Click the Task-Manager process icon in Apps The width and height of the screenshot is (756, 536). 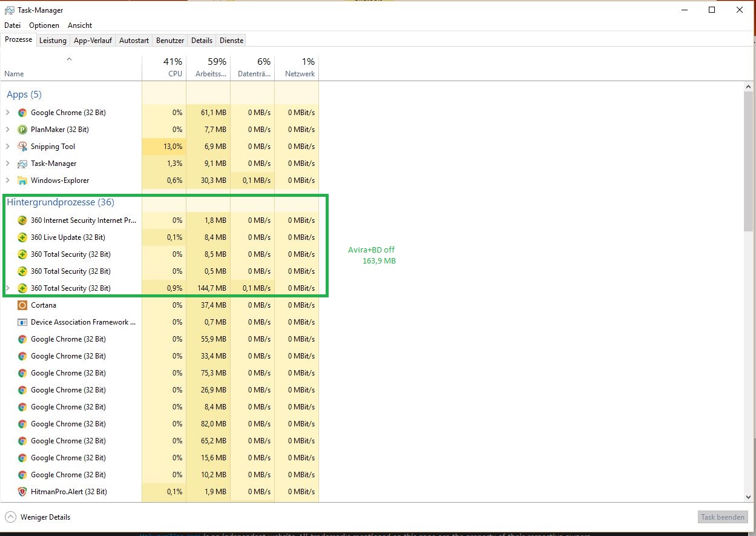22,164
